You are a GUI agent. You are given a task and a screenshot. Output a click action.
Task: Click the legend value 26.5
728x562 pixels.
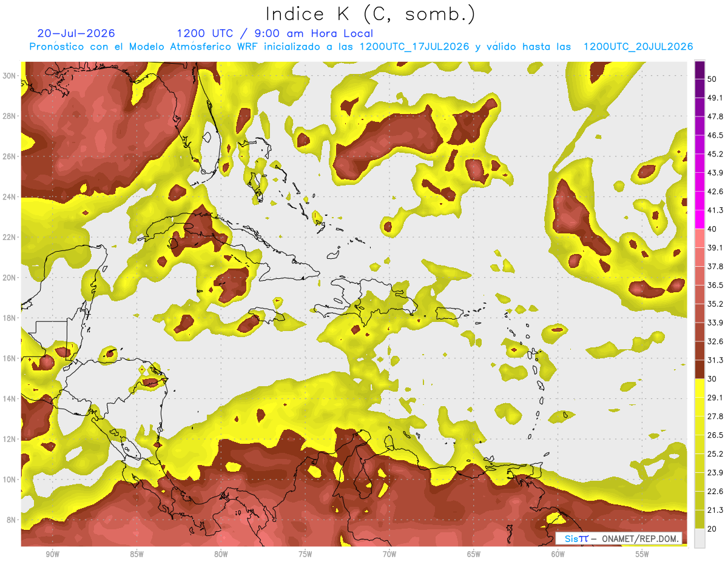[715, 435]
